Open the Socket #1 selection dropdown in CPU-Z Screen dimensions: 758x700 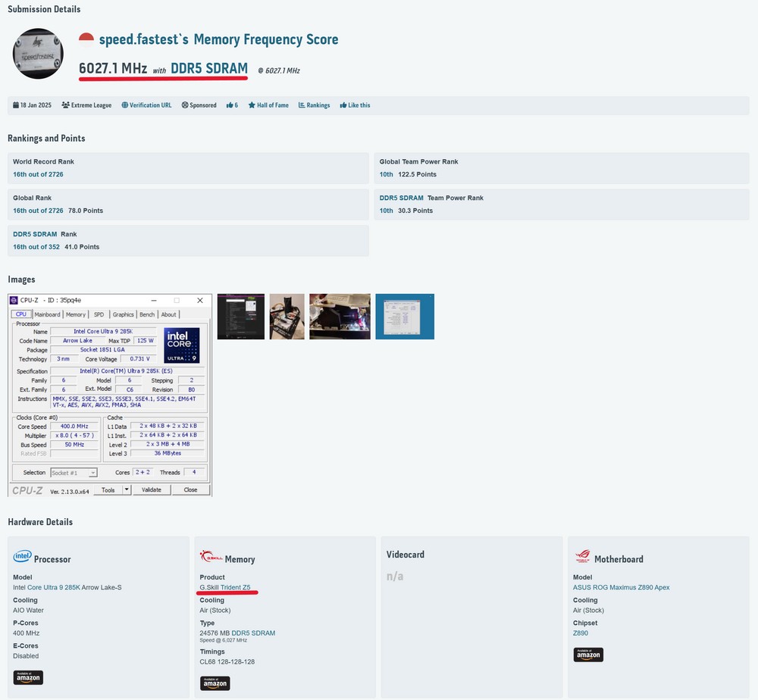(74, 473)
